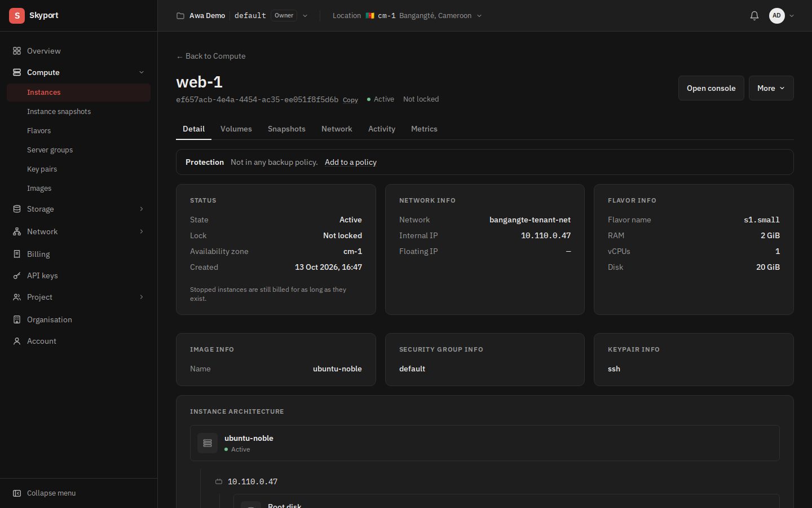
Task: Click the API keys key icon
Action: click(x=17, y=275)
